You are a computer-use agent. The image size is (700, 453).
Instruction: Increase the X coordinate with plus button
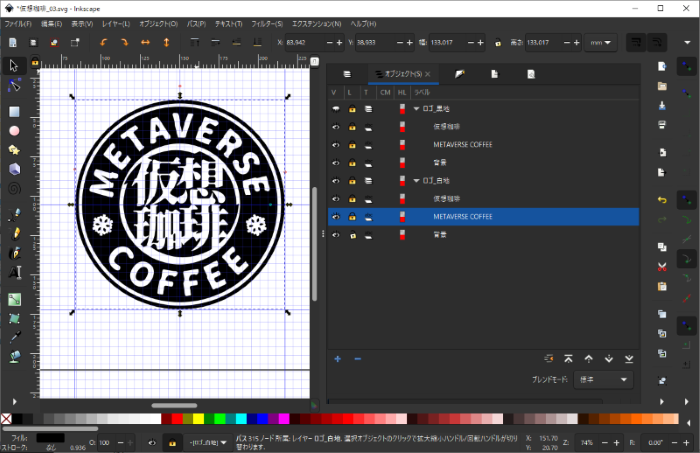(339, 43)
